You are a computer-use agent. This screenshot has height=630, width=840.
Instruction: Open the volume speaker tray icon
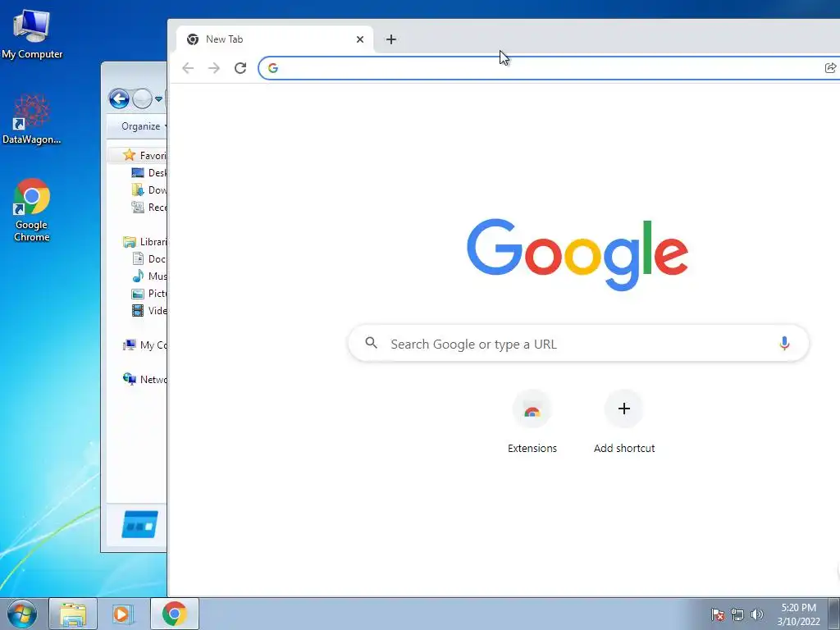756,614
